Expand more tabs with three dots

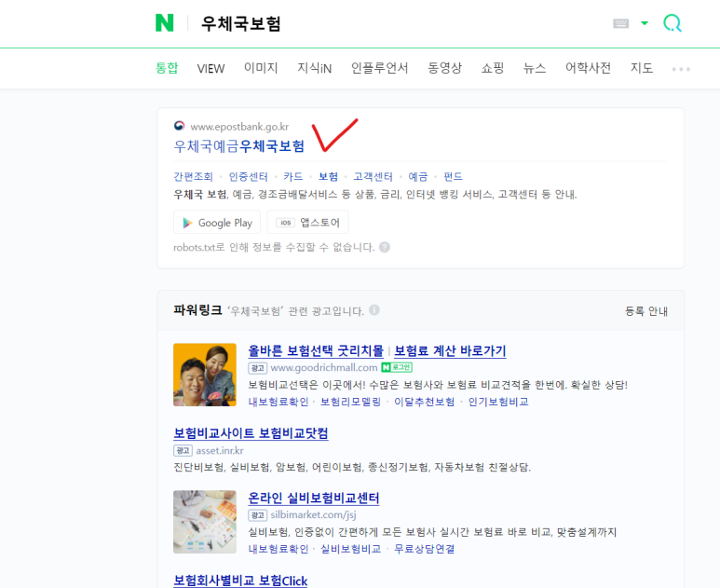tap(681, 69)
